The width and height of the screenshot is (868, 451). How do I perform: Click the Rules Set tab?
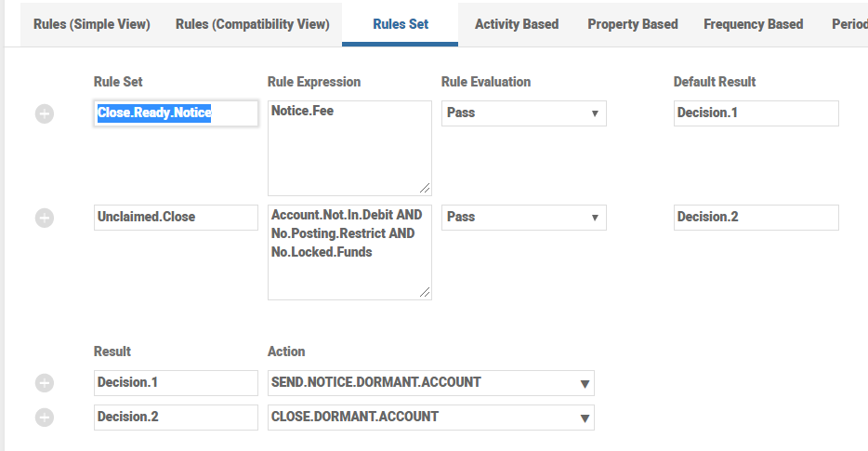point(401,24)
